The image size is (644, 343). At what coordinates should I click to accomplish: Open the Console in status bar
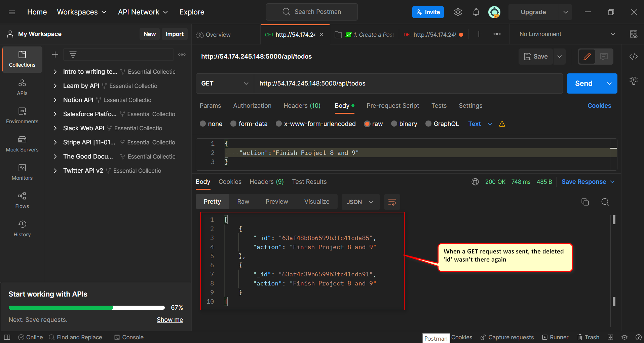pyautogui.click(x=129, y=337)
